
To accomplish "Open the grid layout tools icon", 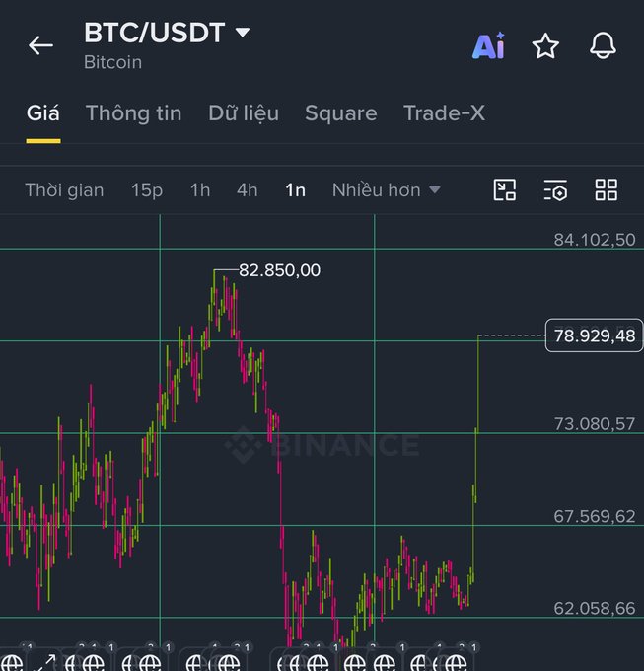I will pyautogui.click(x=606, y=190).
